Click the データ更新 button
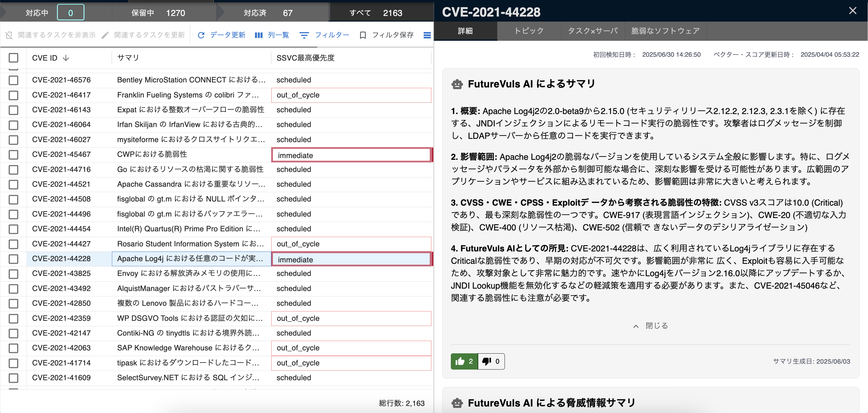 click(x=221, y=35)
